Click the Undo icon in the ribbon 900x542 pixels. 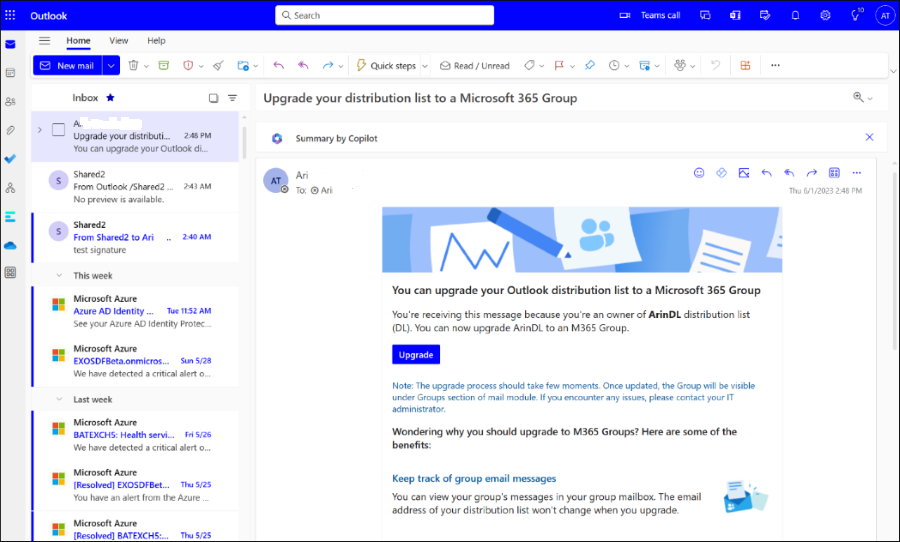point(715,65)
